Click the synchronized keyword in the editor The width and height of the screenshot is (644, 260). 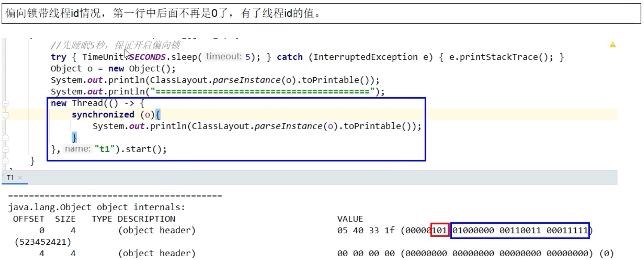coord(103,115)
